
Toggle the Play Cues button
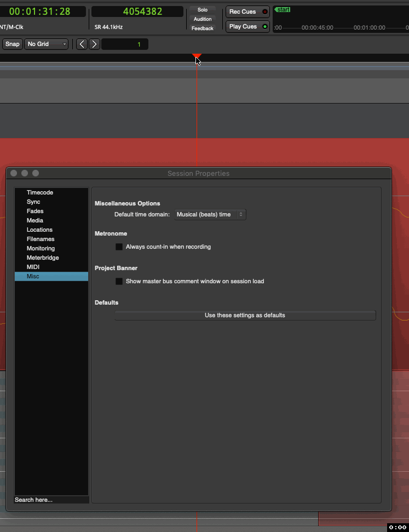(x=247, y=26)
